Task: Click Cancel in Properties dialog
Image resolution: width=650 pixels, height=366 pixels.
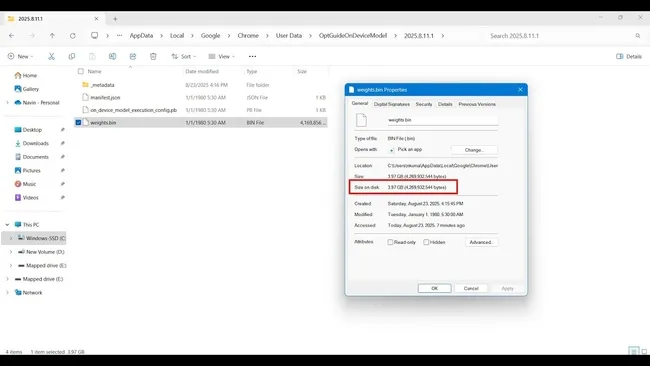Action: [471, 288]
